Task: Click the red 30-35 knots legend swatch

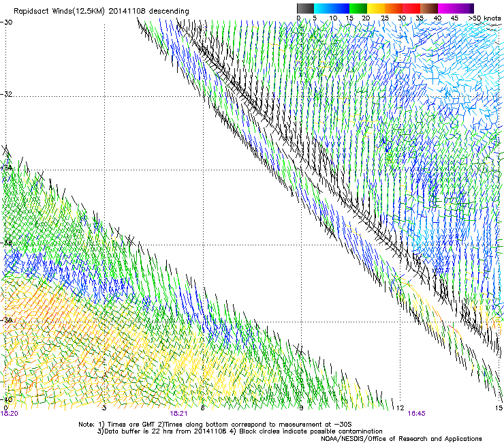Action: click(411, 8)
